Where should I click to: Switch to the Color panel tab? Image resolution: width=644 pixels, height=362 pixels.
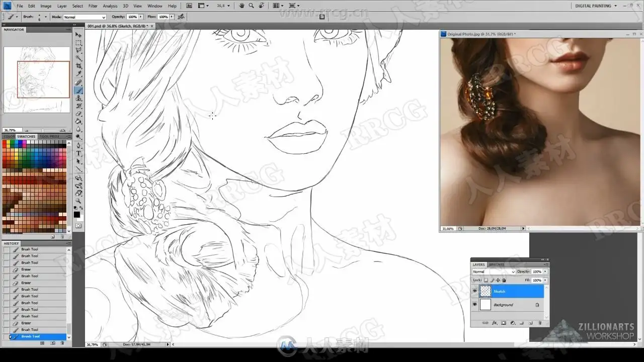[9, 136]
